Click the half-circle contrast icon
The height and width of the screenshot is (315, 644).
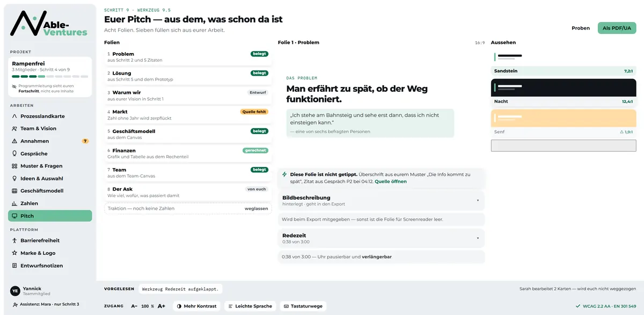click(x=179, y=306)
